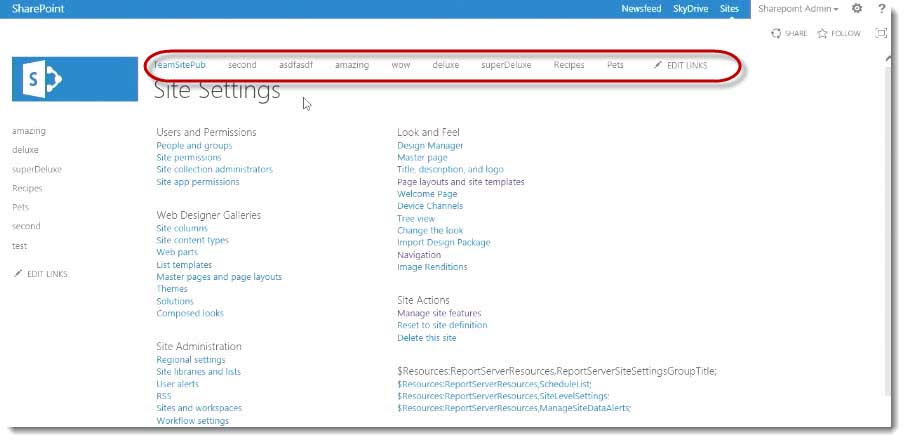Follow this site
The width and height of the screenshot is (906, 442).
click(839, 34)
